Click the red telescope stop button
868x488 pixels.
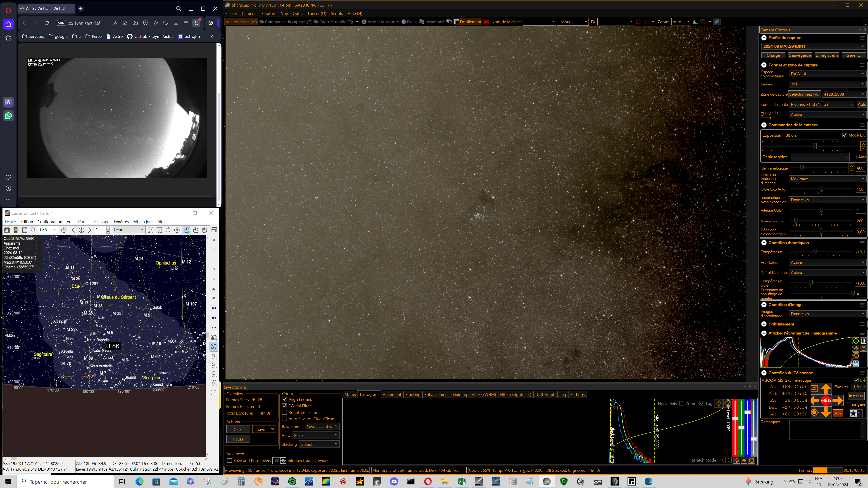pyautogui.click(x=825, y=401)
